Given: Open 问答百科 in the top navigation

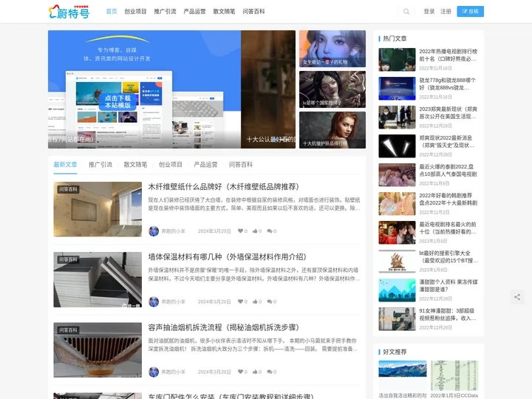Looking at the screenshot, I should tap(253, 12).
